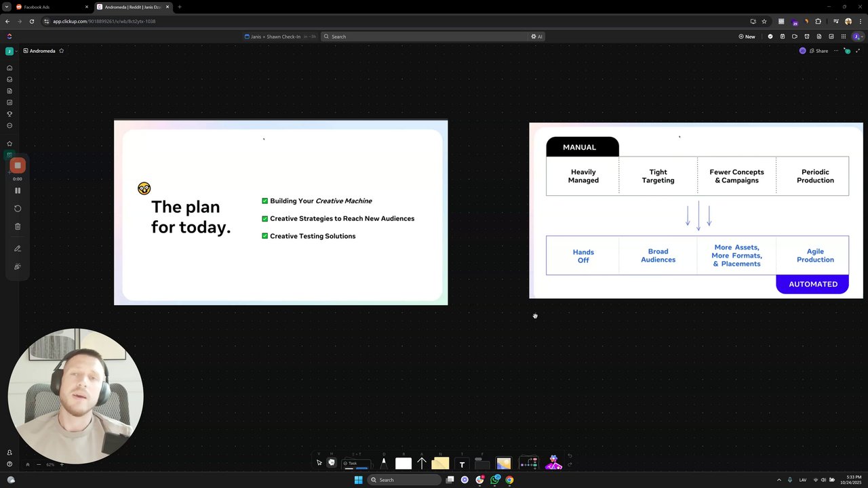Stop the screen recording

pyautogui.click(x=18, y=165)
